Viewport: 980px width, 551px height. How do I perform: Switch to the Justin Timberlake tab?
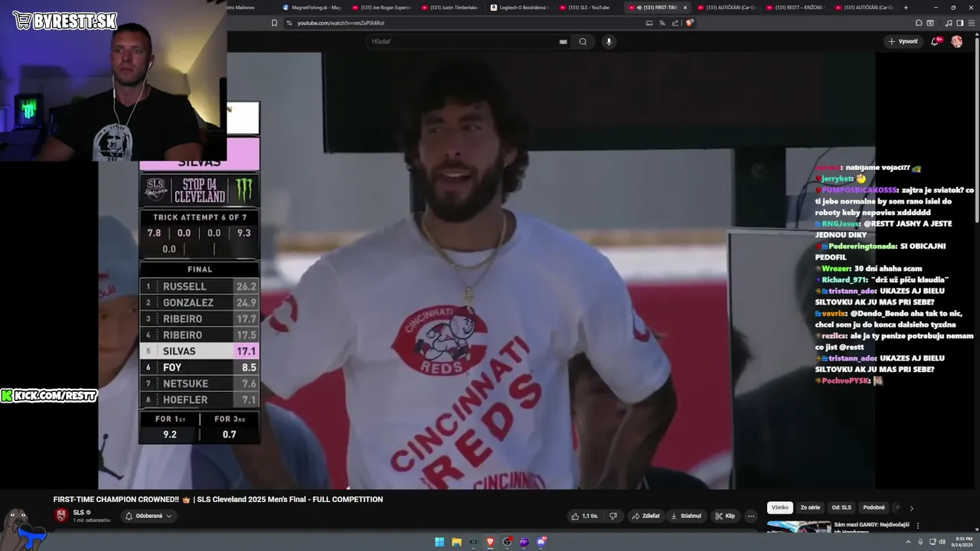451,8
